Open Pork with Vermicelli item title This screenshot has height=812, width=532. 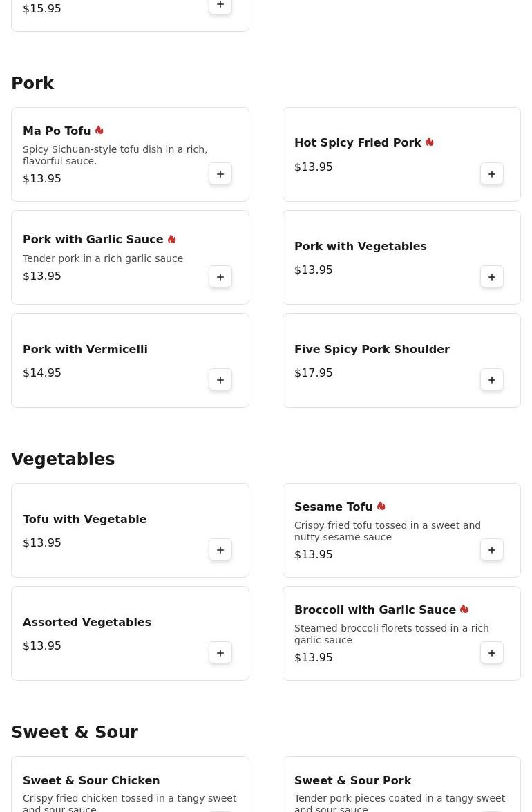[x=85, y=349]
